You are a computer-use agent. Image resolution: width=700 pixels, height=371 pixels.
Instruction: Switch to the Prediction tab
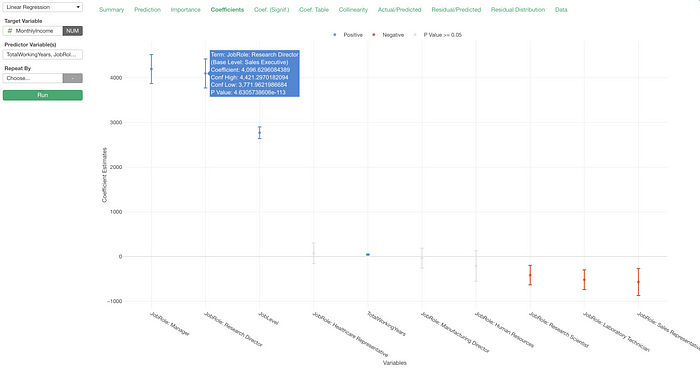tap(147, 9)
